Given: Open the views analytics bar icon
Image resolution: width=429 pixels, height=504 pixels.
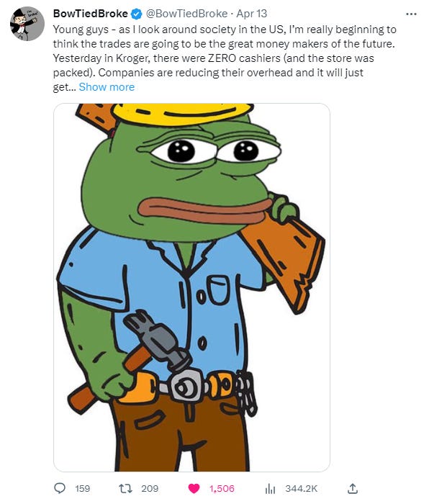Looking at the screenshot, I should 270,489.
